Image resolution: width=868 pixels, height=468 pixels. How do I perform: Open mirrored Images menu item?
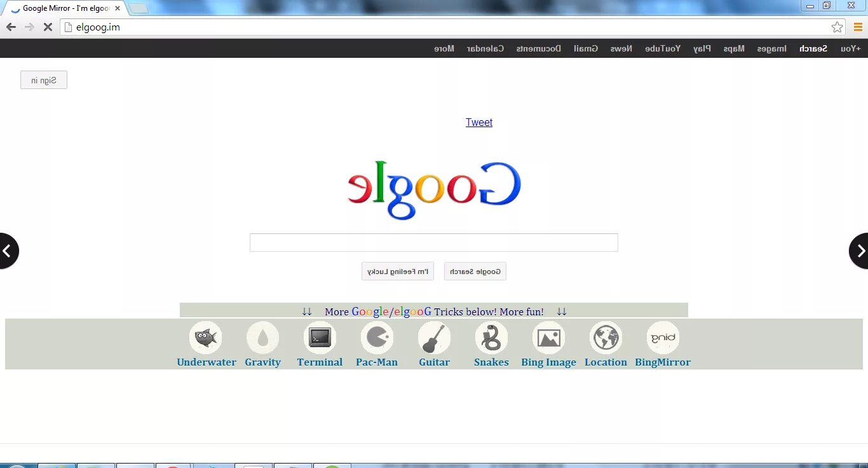[771, 48]
